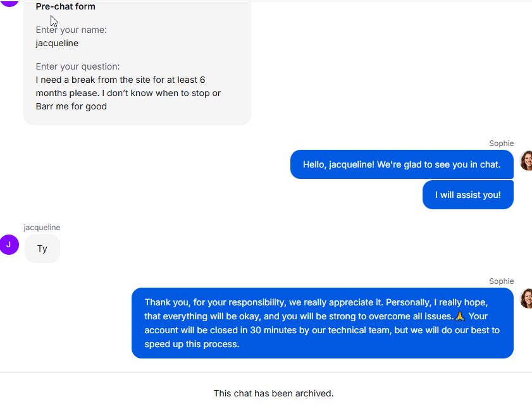Click Sophie's avatar beside the greeting message
Screen dimensions: 532x404
[526, 161]
